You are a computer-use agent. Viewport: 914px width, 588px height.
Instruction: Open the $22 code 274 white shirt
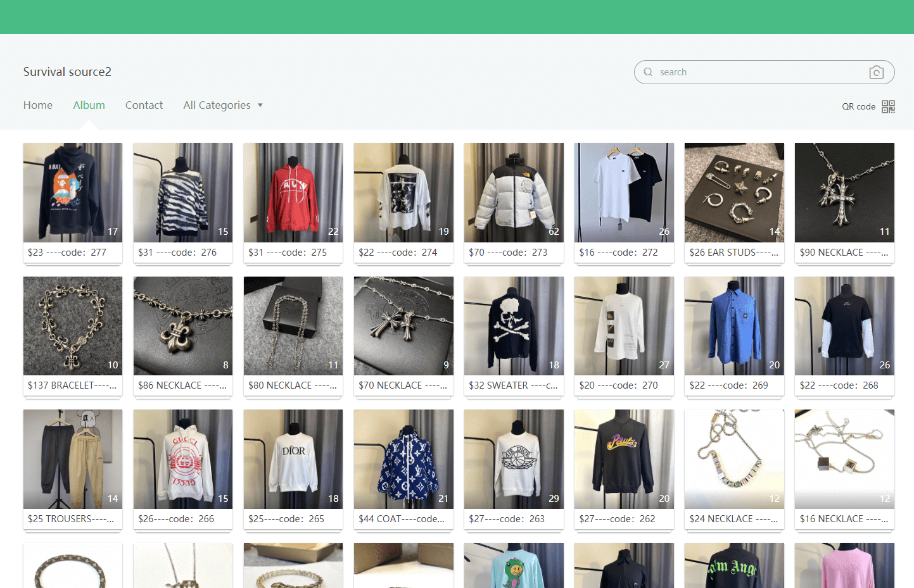403,192
